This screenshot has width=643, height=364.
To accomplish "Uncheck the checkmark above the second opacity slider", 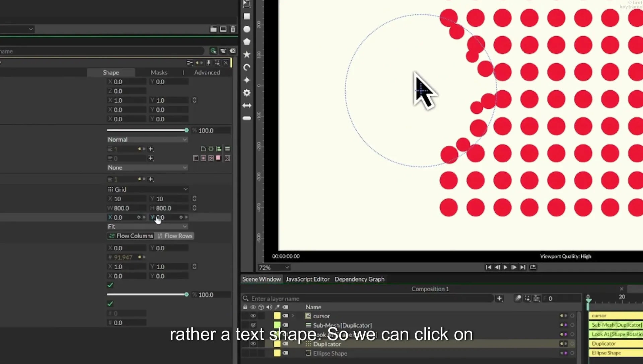I will coord(110,285).
